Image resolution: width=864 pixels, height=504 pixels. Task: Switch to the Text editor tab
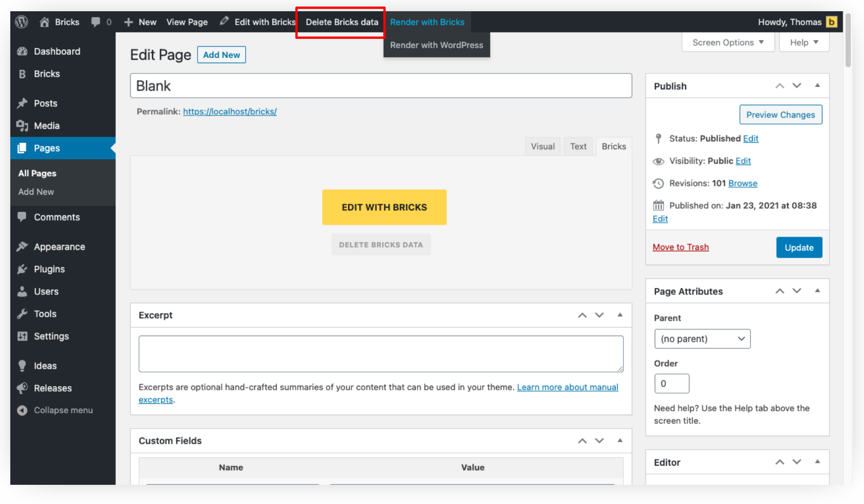578,146
